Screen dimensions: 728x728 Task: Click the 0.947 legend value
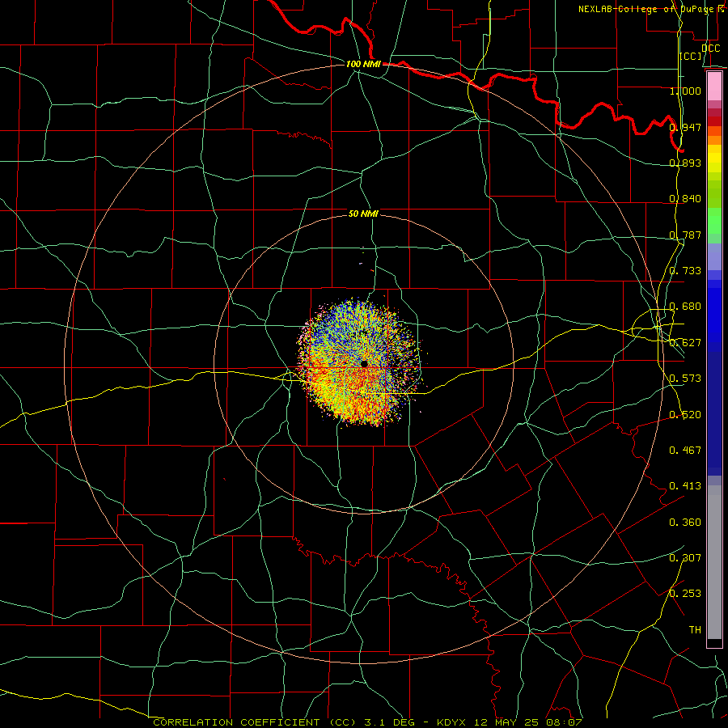(x=685, y=127)
